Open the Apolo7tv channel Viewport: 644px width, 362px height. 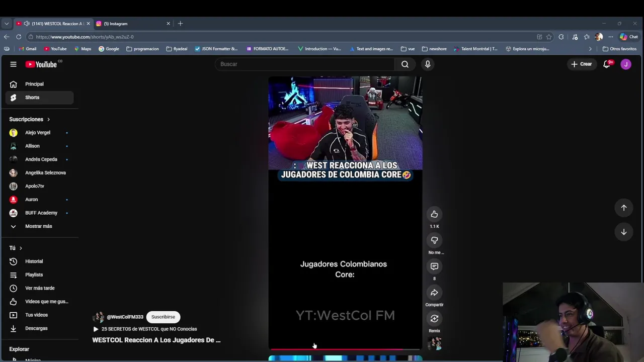[39, 186]
